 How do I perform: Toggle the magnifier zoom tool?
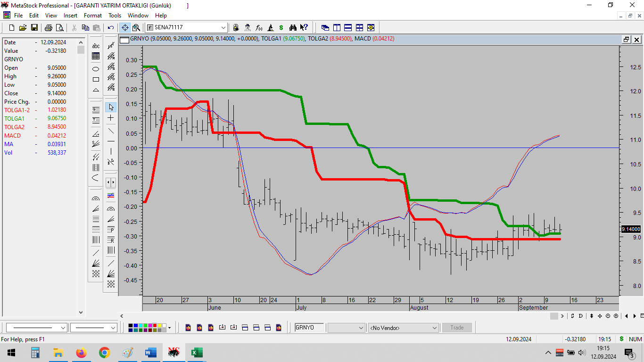tap(136, 28)
